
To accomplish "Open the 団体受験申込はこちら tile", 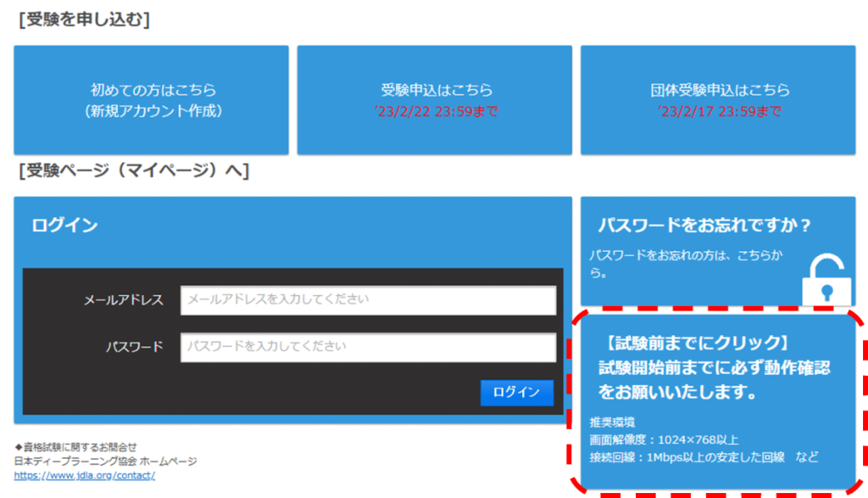I will coord(718,100).
